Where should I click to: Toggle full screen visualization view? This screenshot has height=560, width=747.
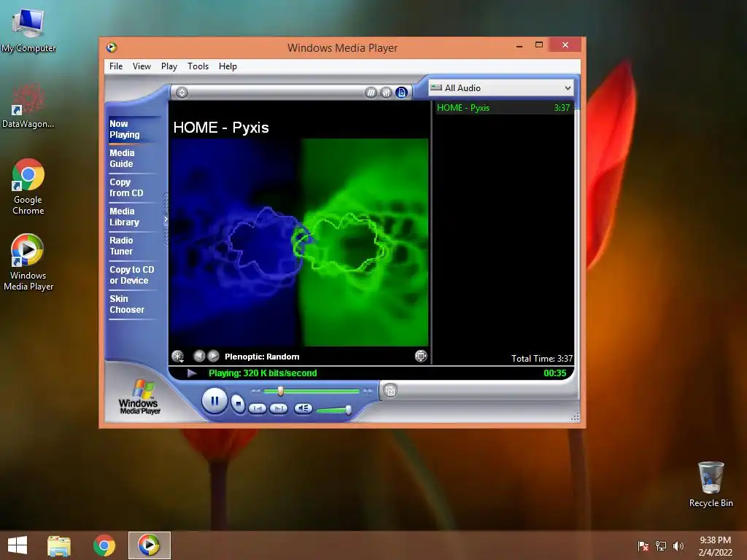coord(421,356)
